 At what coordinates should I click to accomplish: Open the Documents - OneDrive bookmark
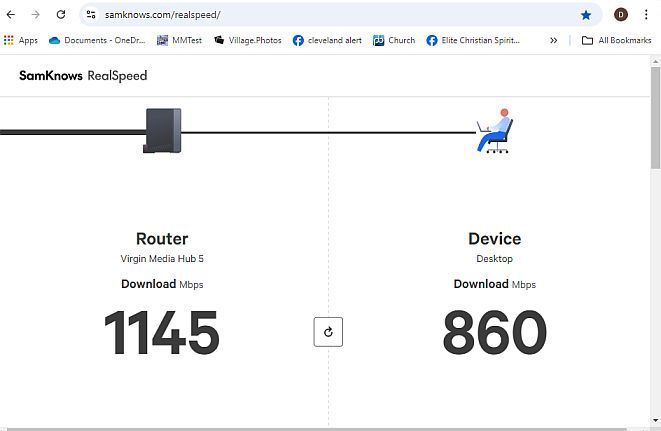(x=97, y=40)
